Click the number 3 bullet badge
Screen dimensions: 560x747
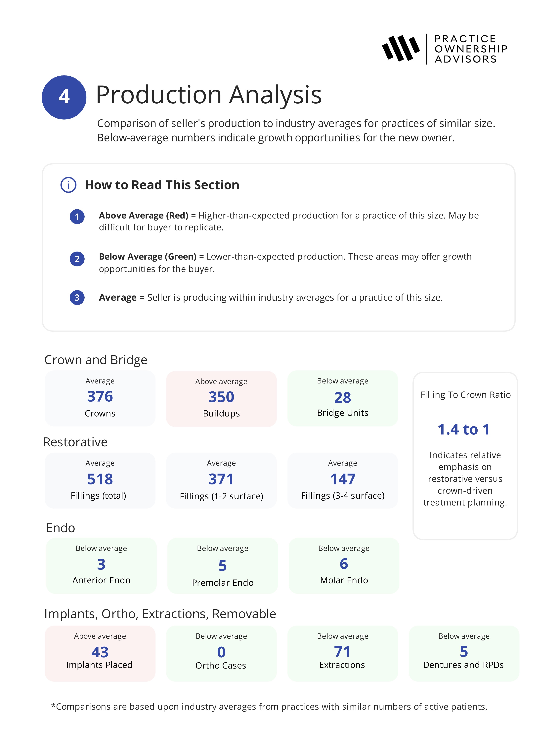pyautogui.click(x=77, y=298)
